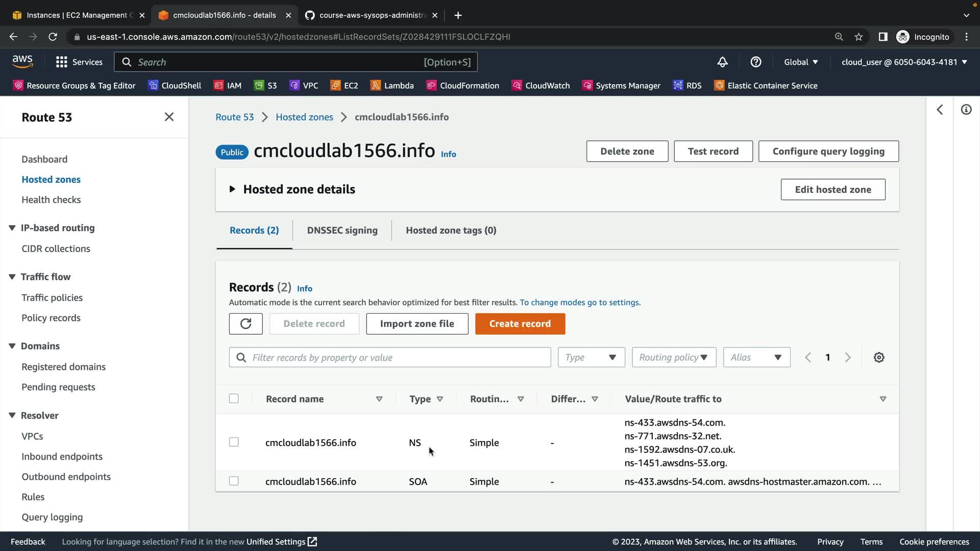Open the help question mark icon
The image size is (980, 551).
click(x=756, y=62)
